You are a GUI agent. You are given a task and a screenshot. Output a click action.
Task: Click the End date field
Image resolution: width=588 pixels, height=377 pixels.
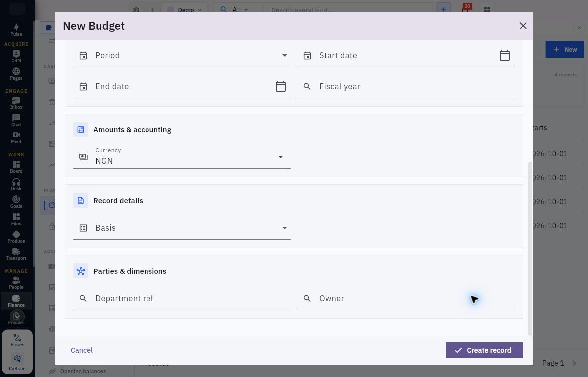[x=181, y=86]
